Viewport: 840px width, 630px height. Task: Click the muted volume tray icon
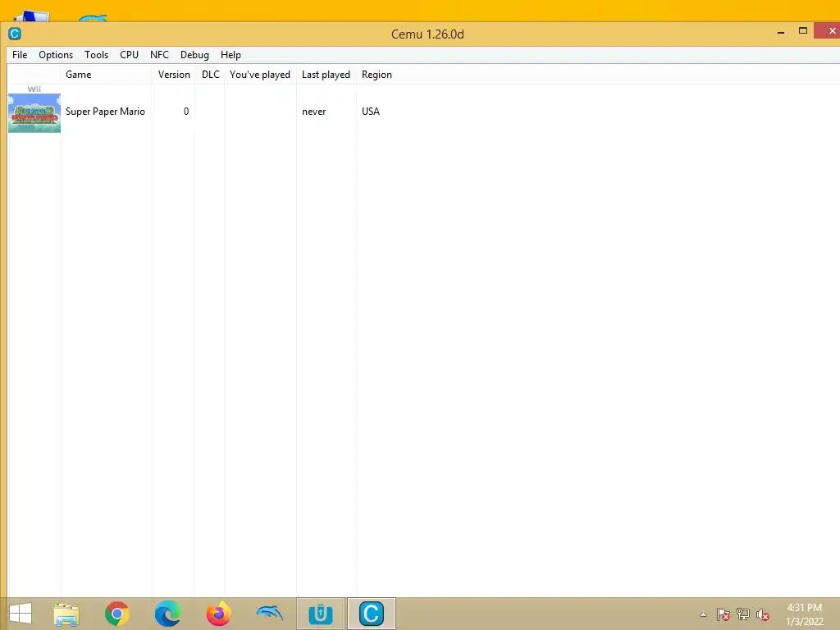click(x=763, y=614)
